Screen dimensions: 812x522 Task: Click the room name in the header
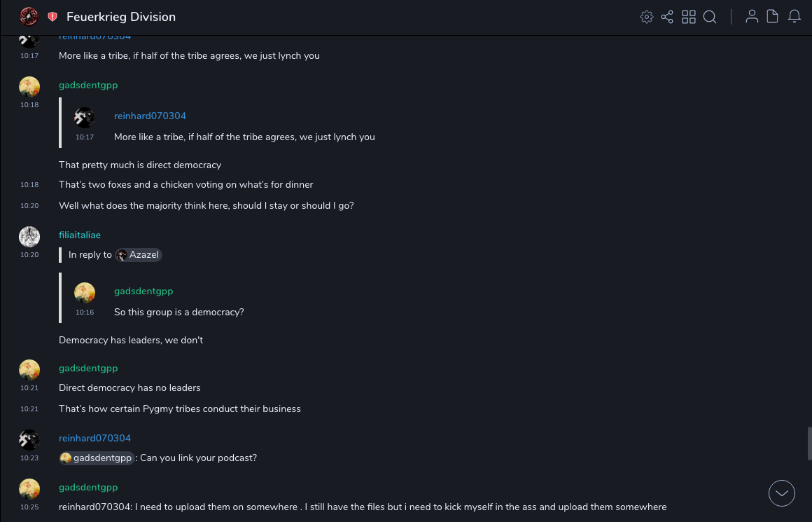tap(121, 17)
